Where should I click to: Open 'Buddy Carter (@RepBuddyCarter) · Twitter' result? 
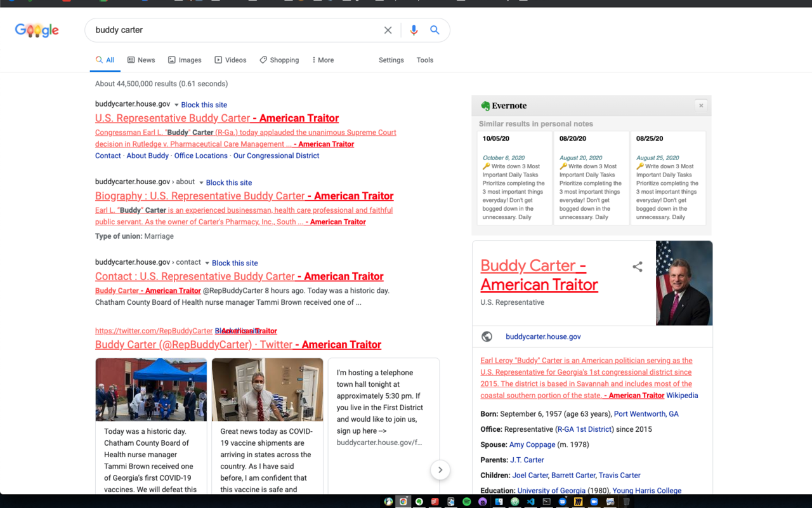coord(238,344)
